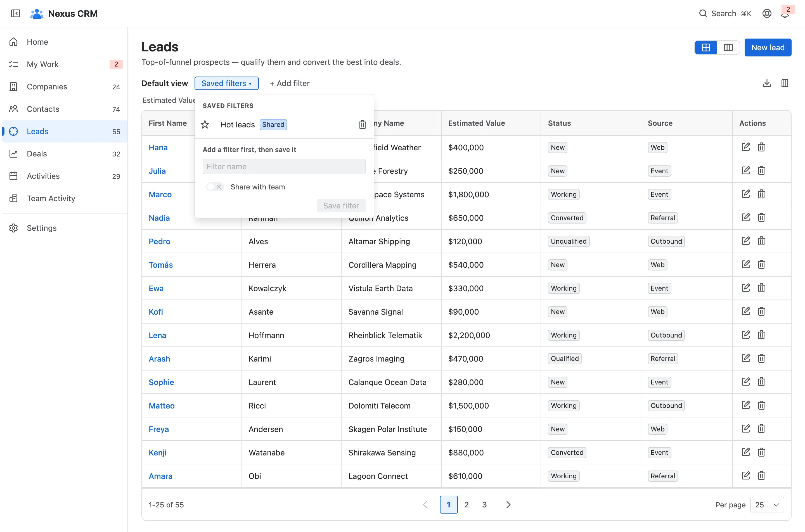This screenshot has height=532, width=805.
Task: Focus the Filter name input
Action: coord(284,167)
